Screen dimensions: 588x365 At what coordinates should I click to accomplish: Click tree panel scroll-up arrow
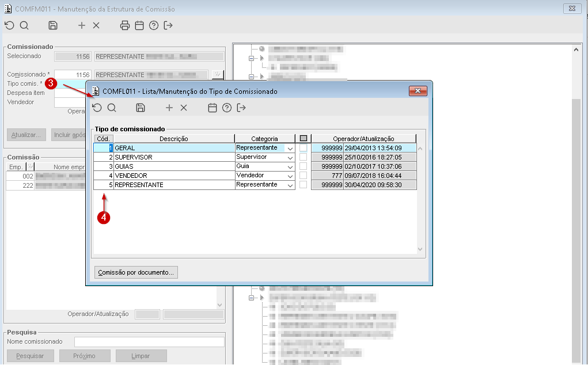pyautogui.click(x=576, y=49)
